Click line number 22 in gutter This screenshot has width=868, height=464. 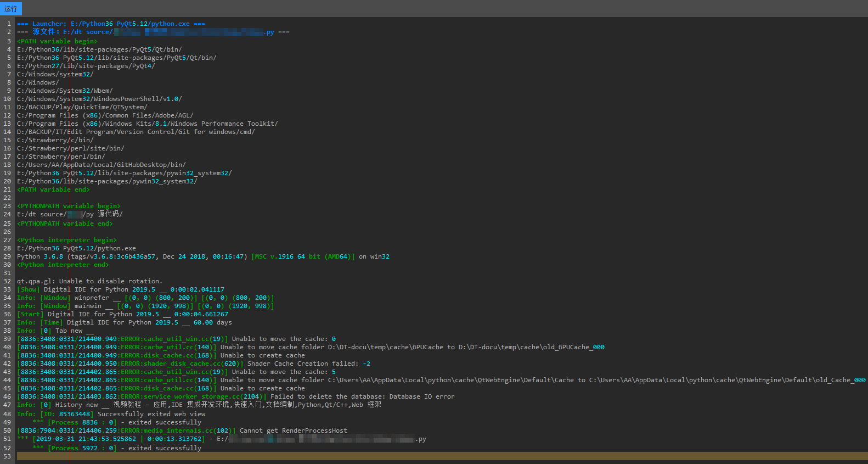click(x=7, y=198)
